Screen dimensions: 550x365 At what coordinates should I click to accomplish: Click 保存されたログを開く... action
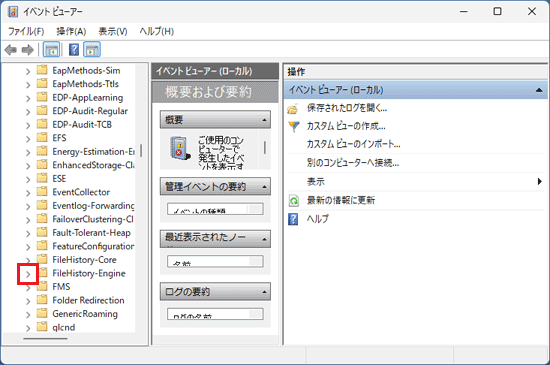pos(347,108)
